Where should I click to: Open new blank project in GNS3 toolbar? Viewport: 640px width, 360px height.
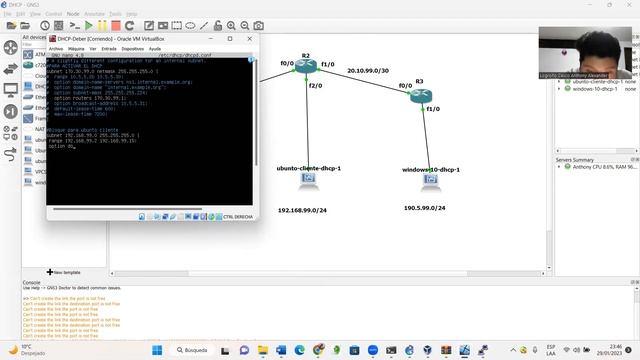(x=11, y=26)
